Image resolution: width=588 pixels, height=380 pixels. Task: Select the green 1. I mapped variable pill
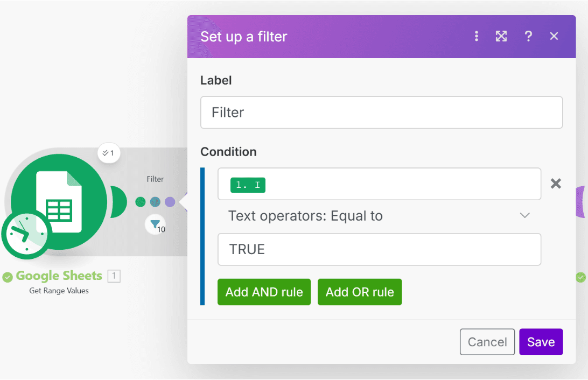click(x=248, y=185)
